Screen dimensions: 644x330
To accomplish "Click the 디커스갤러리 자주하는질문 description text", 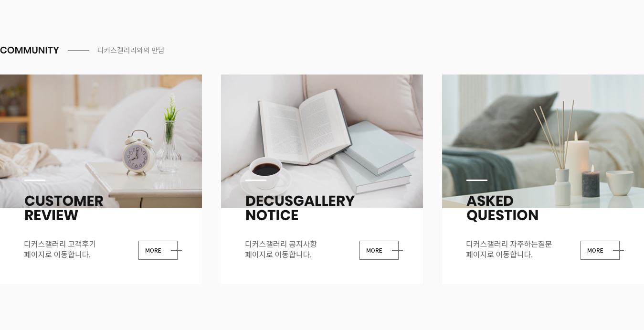I will [x=509, y=244].
